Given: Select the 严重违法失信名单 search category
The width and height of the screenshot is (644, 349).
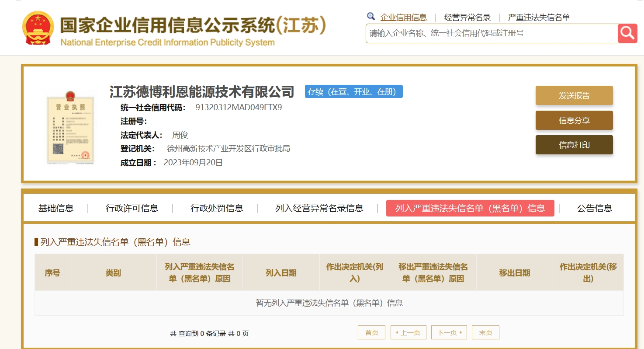Looking at the screenshot, I should pos(539,17).
